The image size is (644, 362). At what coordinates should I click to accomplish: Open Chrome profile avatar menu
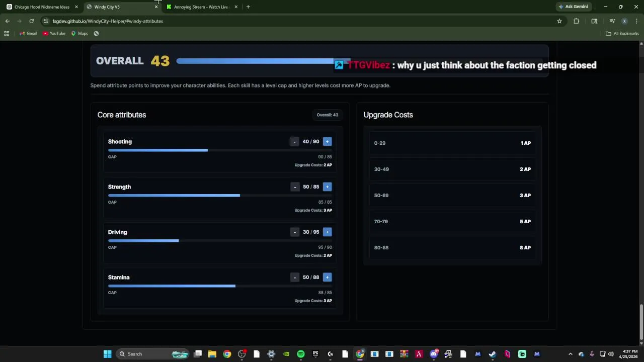coord(624,21)
